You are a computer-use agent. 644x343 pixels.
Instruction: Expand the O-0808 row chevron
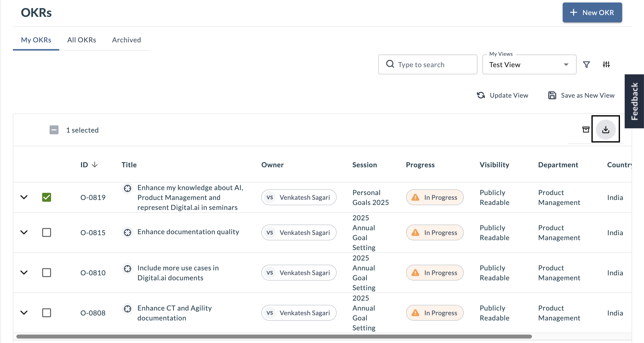(x=24, y=313)
